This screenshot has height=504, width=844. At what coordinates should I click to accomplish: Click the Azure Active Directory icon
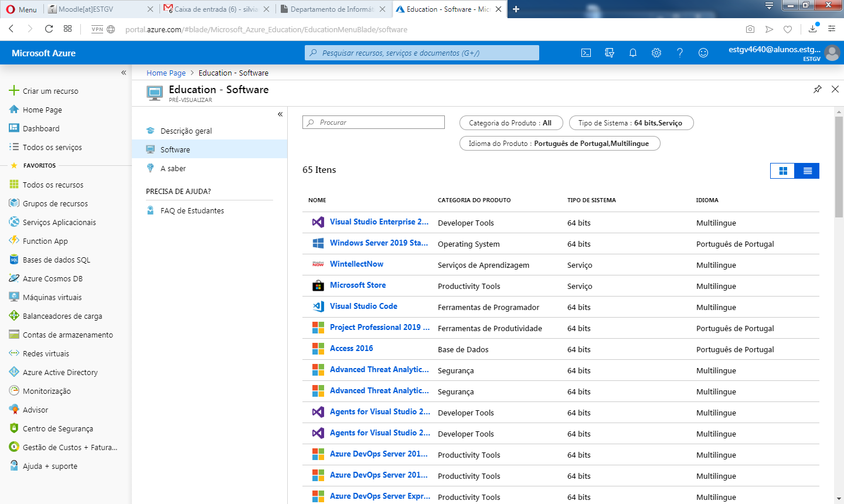coord(14,372)
